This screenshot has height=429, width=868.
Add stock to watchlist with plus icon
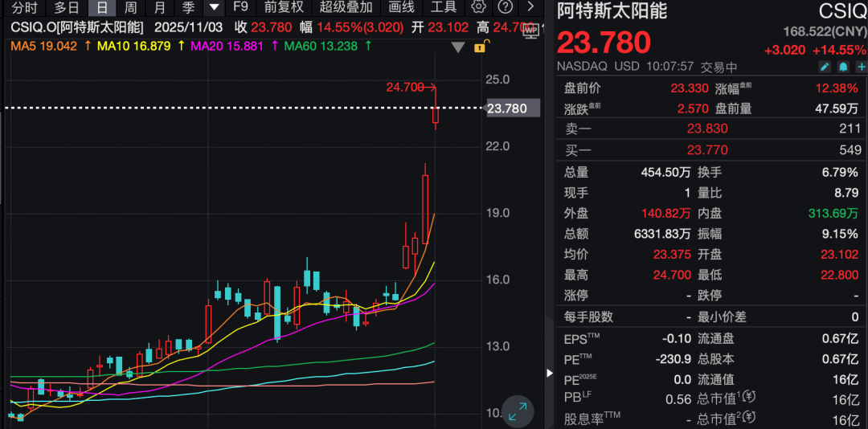click(861, 68)
